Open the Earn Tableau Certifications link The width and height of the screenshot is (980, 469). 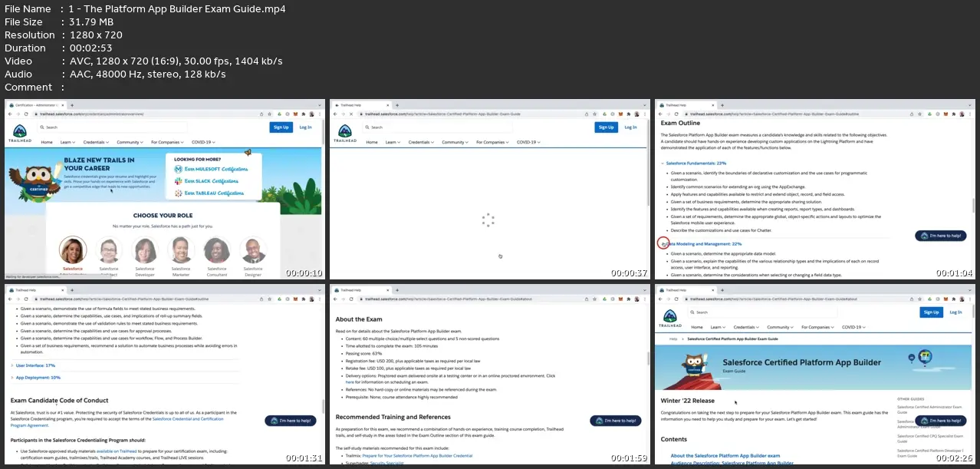click(215, 193)
